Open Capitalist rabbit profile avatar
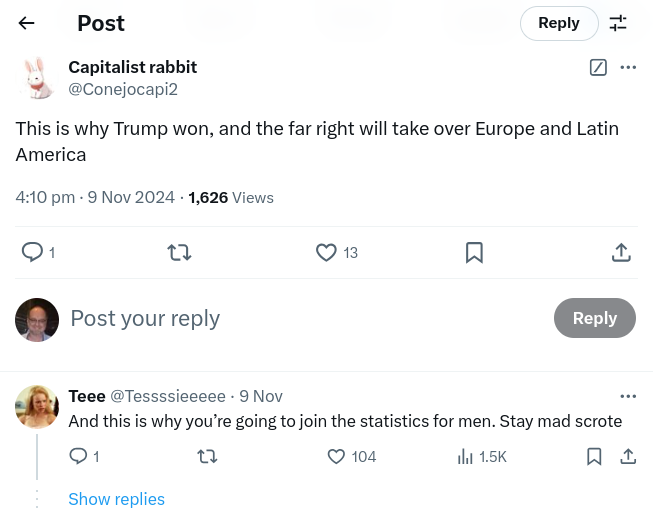The width and height of the screenshot is (653, 518). pos(36,77)
